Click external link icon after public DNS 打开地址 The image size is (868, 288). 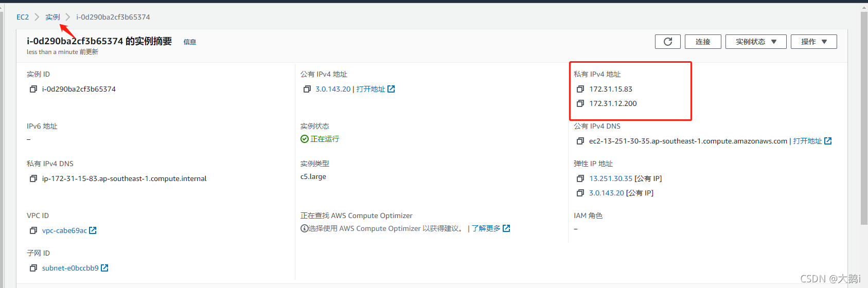[x=828, y=141]
